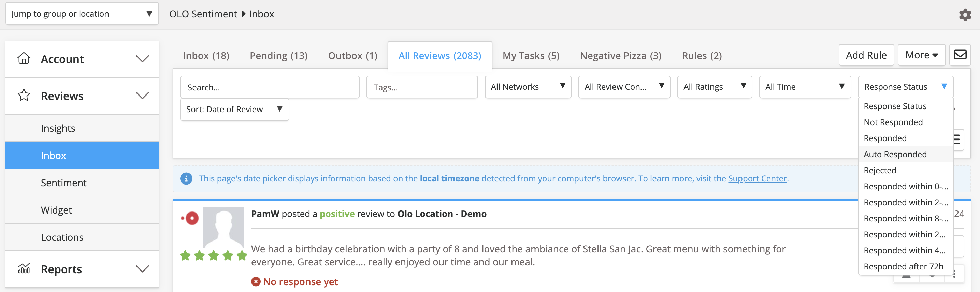Click the PamW reviewer name
Image resolution: width=980 pixels, height=292 pixels.
pos(265,214)
